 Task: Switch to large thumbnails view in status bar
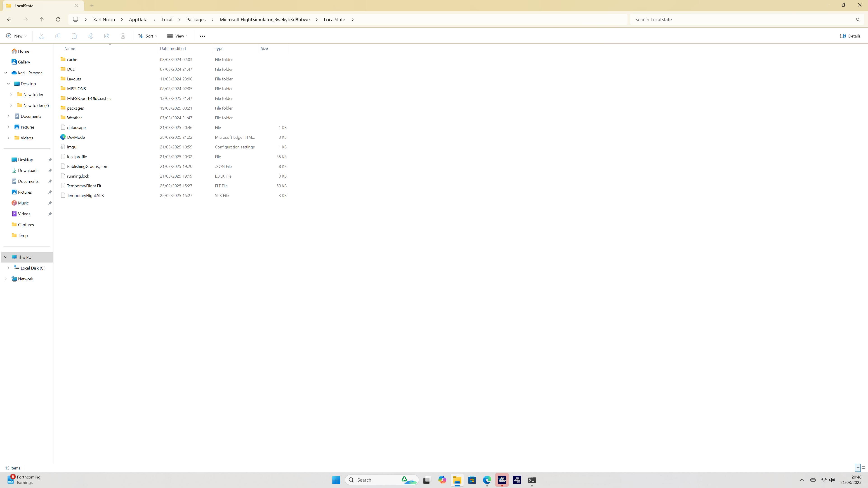coord(863,467)
